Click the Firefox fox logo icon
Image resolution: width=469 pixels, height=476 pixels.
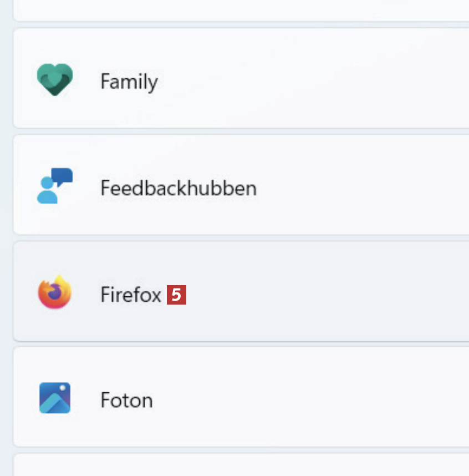[54, 292]
